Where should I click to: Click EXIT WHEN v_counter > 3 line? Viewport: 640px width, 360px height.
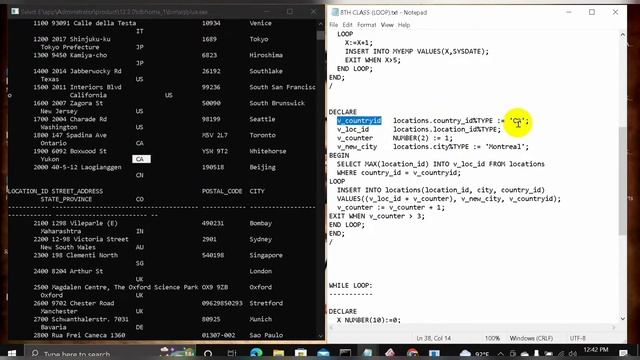click(x=377, y=216)
